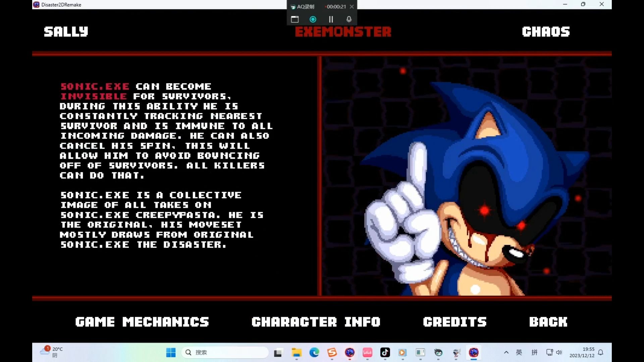
Task: Open the grey Sonic character taskbar icon
Action: [456, 352]
